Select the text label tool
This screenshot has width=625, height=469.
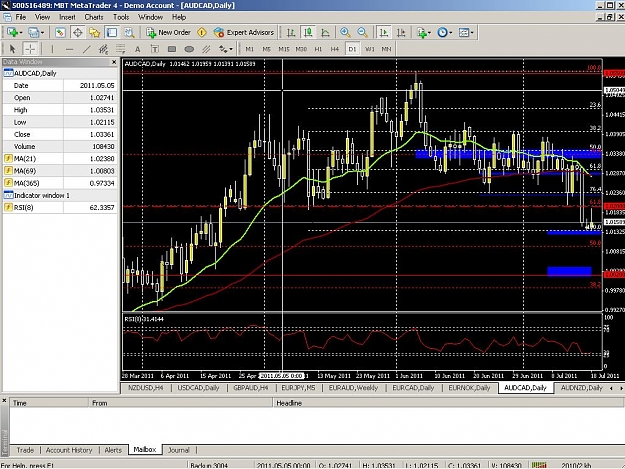pyautogui.click(x=155, y=49)
